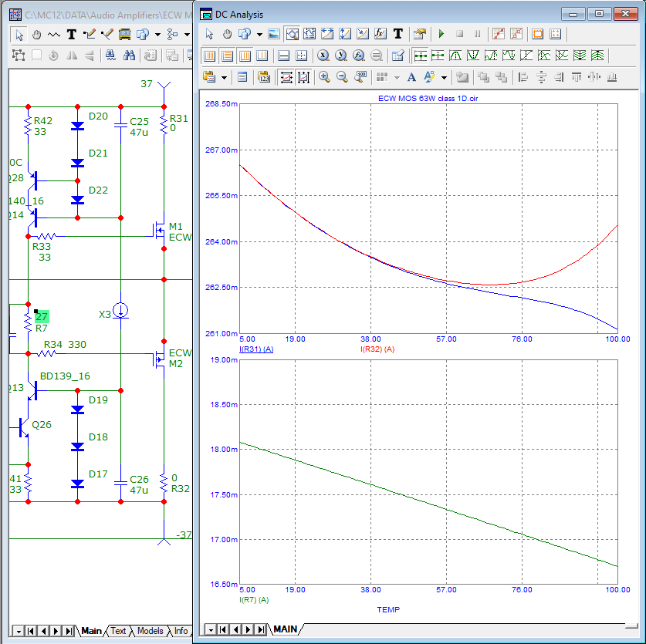This screenshot has height=644, width=646.
Task: Choose Select mode arrow in DC Analysis toolbar
Action: [x=209, y=34]
